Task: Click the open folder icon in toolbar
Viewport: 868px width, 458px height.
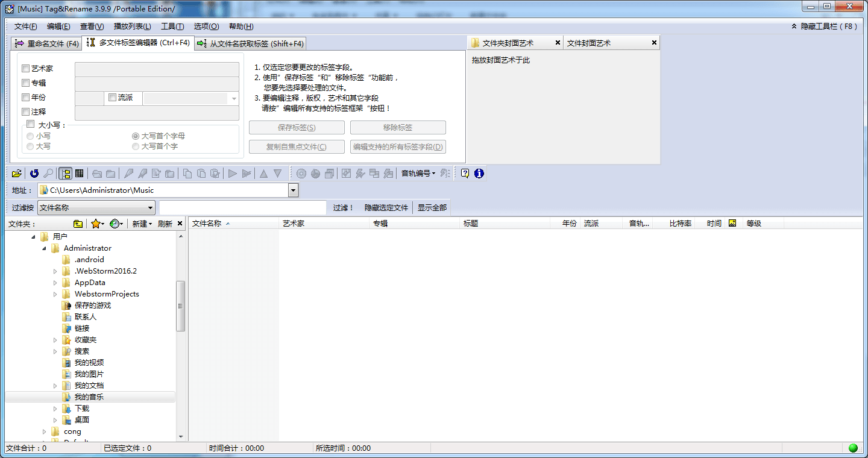Action: coord(16,174)
